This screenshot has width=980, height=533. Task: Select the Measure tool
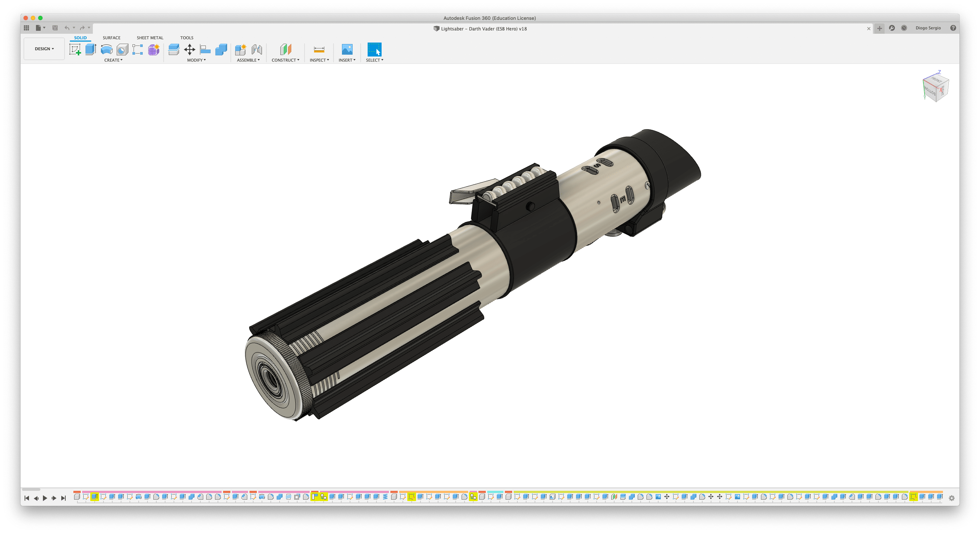pyautogui.click(x=319, y=50)
